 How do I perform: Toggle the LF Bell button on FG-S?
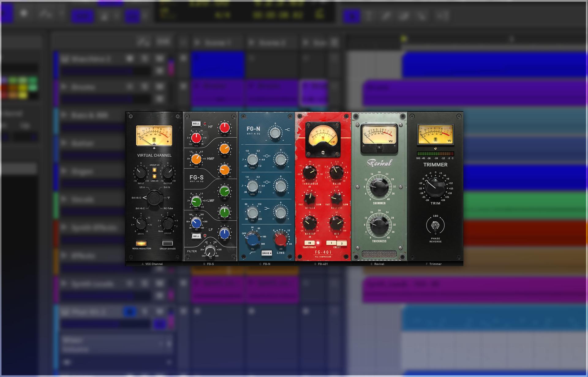196,236
